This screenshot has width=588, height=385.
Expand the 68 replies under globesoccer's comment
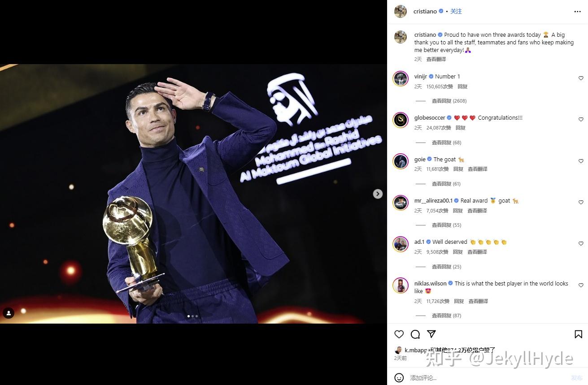(446, 143)
